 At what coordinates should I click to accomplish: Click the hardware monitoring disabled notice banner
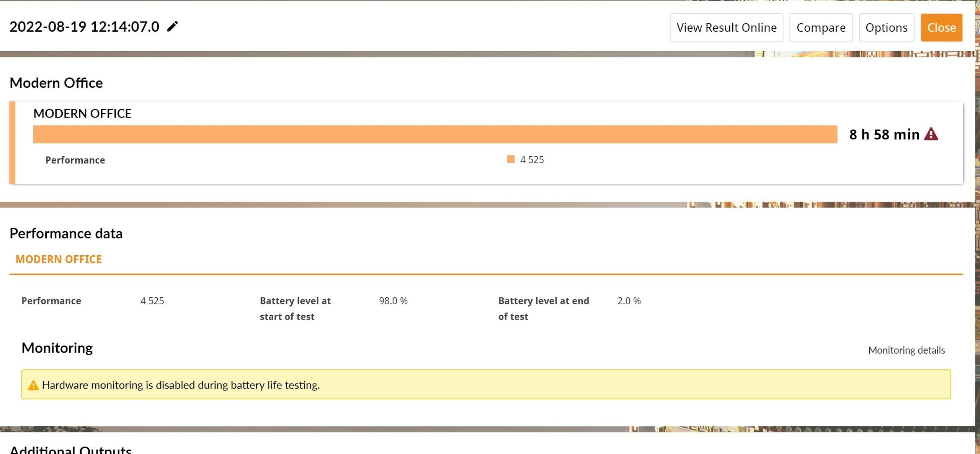(486, 384)
